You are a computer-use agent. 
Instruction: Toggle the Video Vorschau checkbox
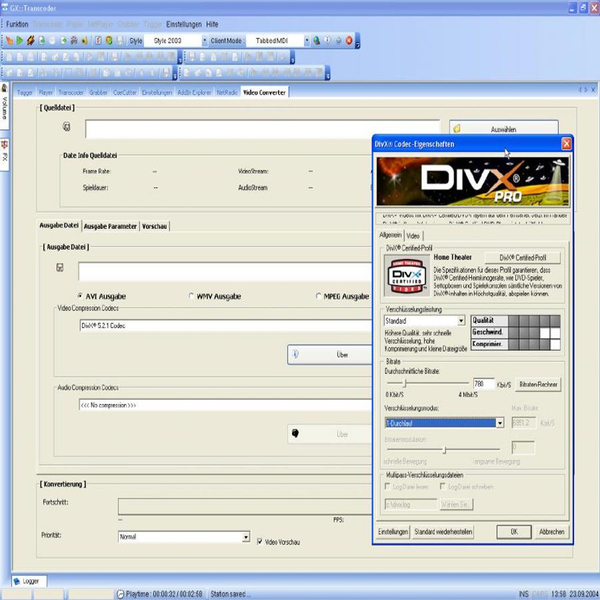click(260, 541)
